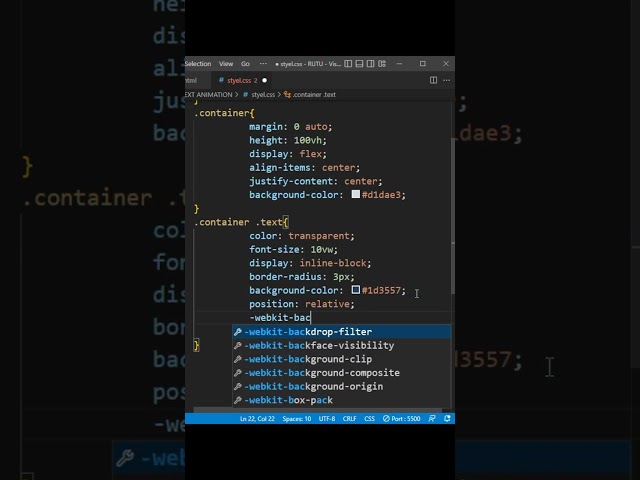Open notifications bell in status bar
Viewport: 640px width, 480px height.
(x=447, y=418)
